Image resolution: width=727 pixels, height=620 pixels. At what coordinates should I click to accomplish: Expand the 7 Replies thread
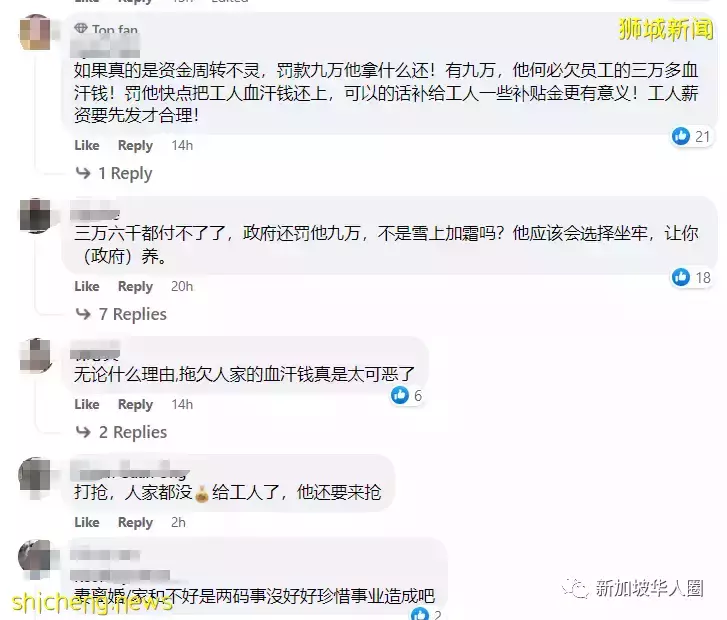click(x=133, y=314)
